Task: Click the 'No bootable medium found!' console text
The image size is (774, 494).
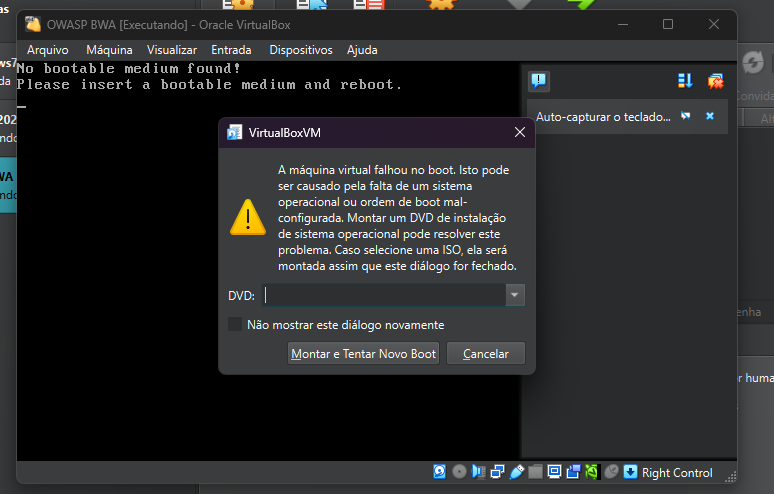Action: tap(128, 68)
